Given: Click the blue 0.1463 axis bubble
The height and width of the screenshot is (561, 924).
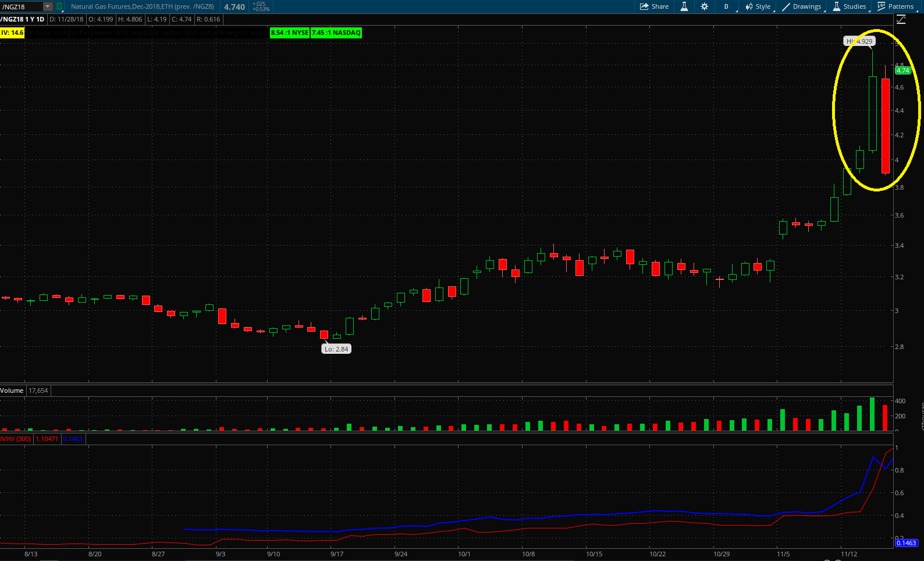Looking at the screenshot, I should (906, 543).
